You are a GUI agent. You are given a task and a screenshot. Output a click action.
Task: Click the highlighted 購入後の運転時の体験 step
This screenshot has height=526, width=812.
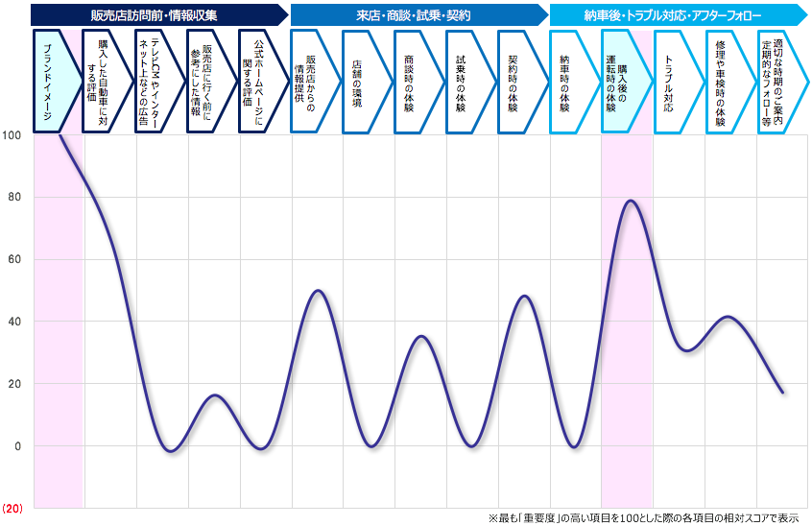point(624,82)
